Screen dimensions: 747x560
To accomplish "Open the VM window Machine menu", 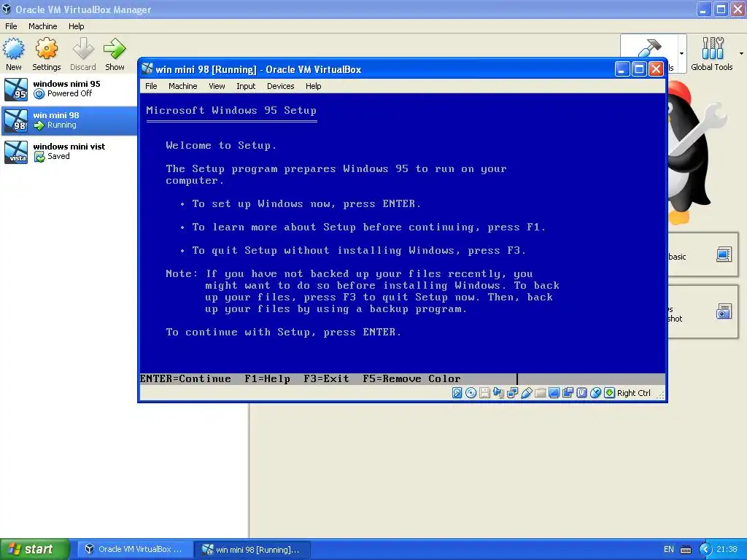I will 182,86.
